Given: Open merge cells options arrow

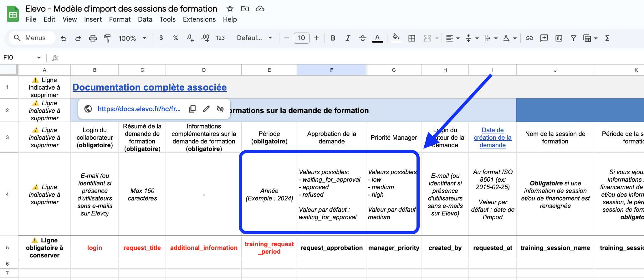Looking at the screenshot, I should click(437, 38).
